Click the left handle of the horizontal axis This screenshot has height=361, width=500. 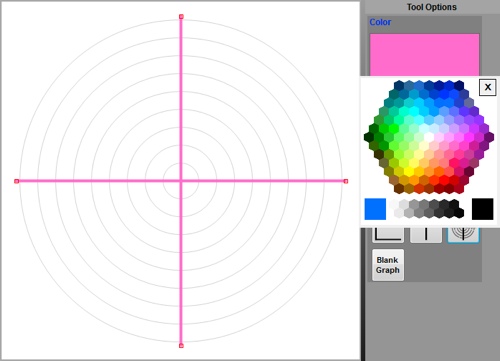(x=17, y=181)
